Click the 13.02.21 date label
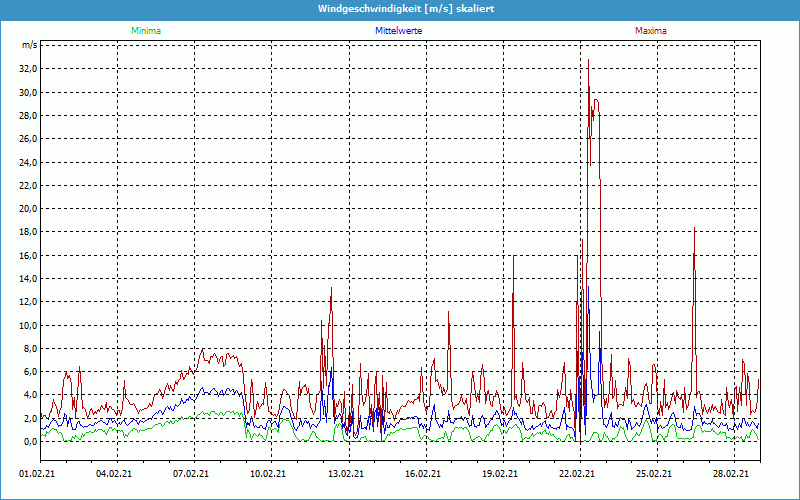Screen dimensions: 800x500 pos(345,475)
